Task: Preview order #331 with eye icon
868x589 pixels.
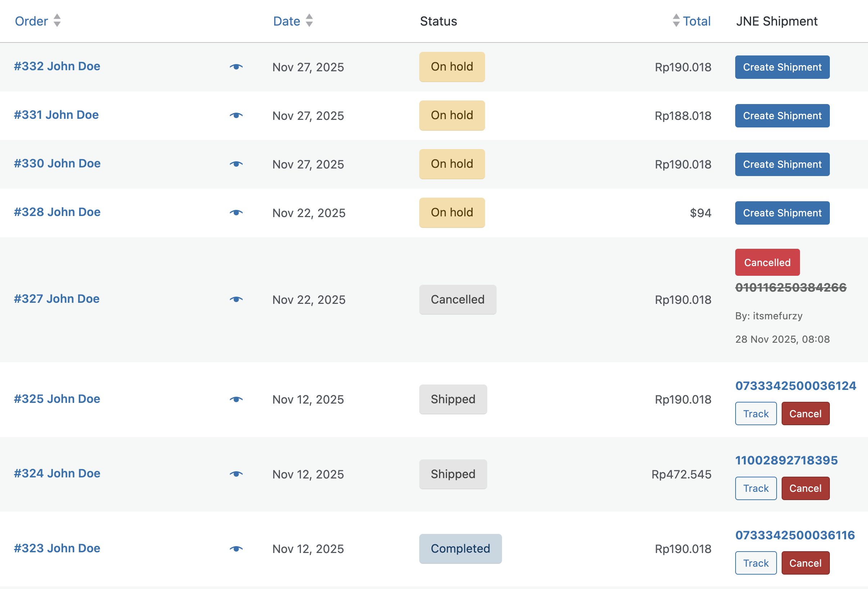Action: click(x=236, y=116)
